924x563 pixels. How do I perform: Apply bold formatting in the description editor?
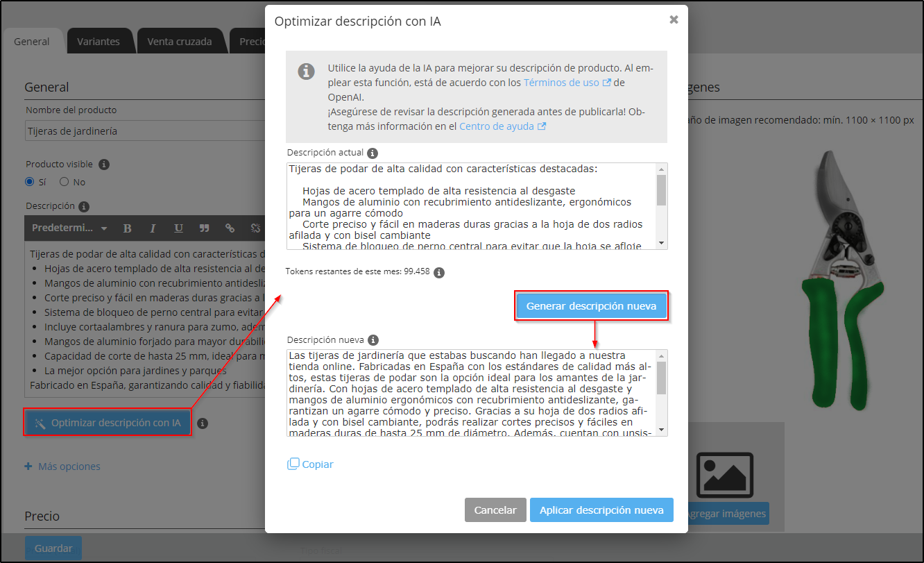point(127,228)
